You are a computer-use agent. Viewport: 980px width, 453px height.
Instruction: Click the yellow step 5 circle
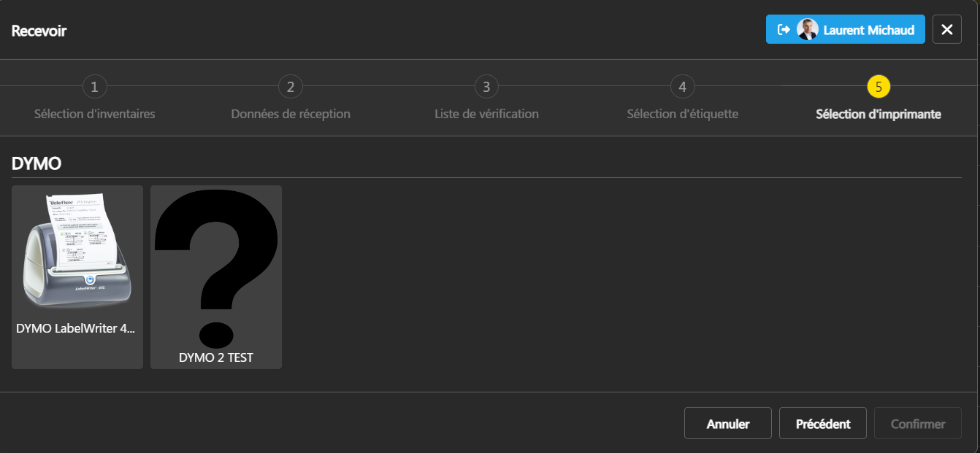click(x=878, y=88)
